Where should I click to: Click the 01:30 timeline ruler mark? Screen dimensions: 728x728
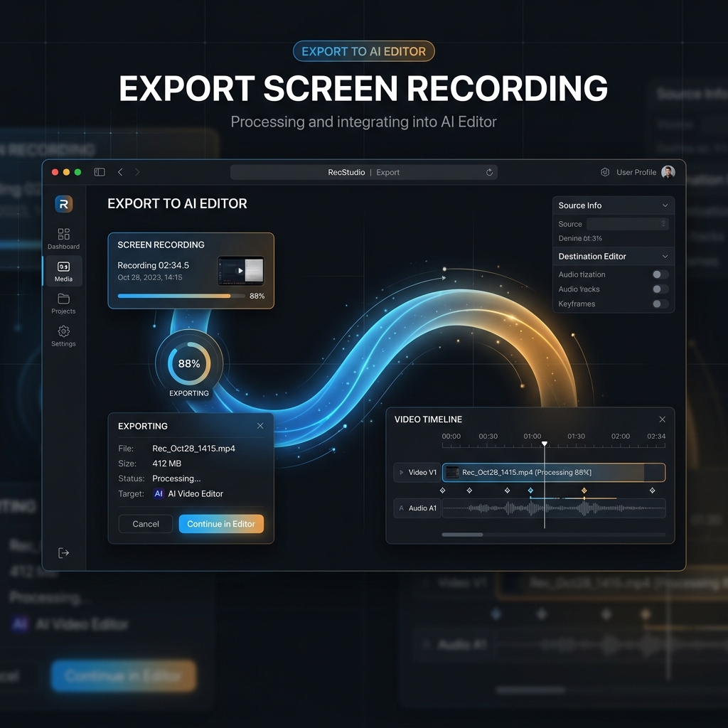pyautogui.click(x=576, y=437)
